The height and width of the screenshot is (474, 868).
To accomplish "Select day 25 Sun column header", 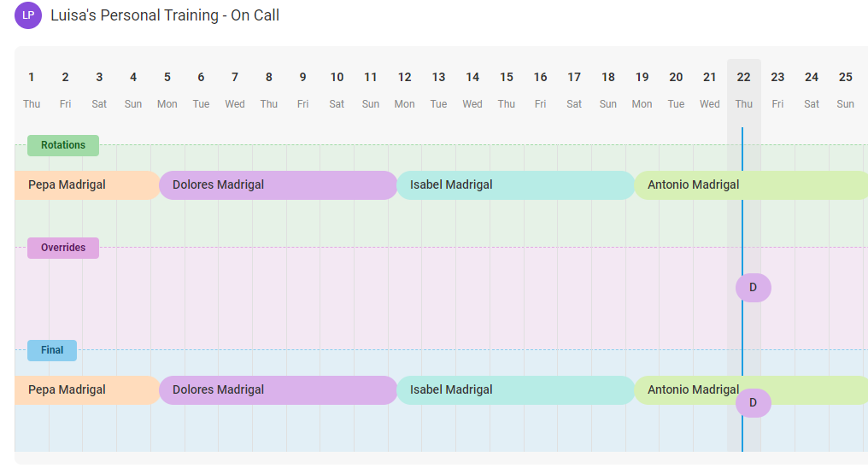I will coord(845,90).
